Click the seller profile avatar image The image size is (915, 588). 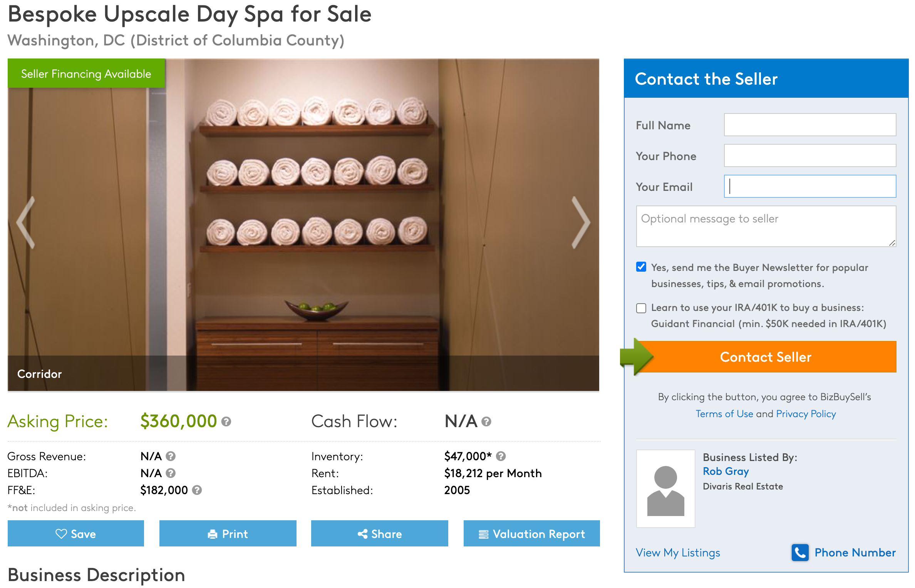pyautogui.click(x=665, y=488)
